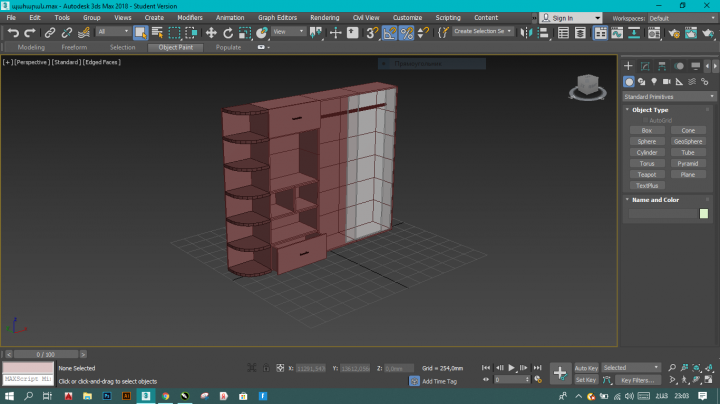Select the Move tool in toolbar
Image resolution: width=720 pixels, height=404 pixels.
point(211,32)
